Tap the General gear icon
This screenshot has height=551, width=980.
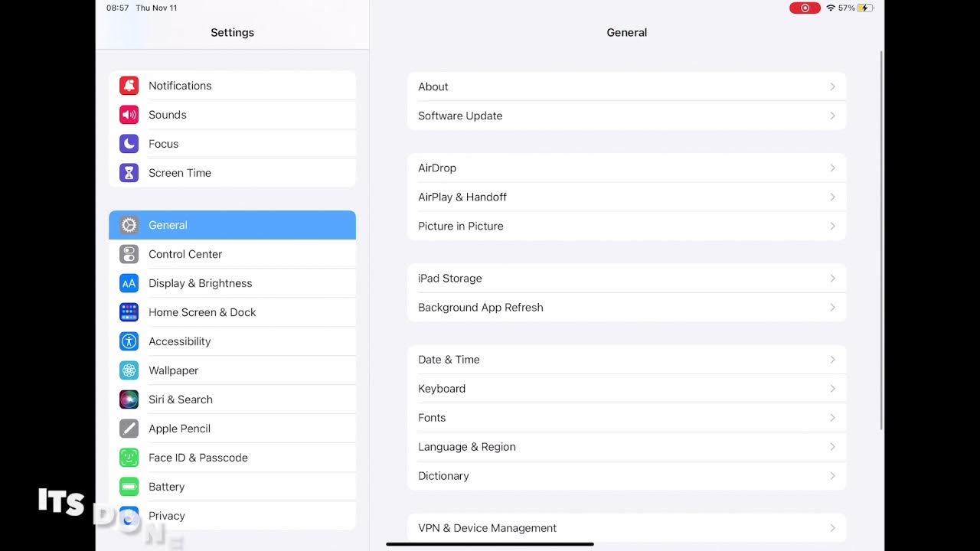tap(129, 225)
